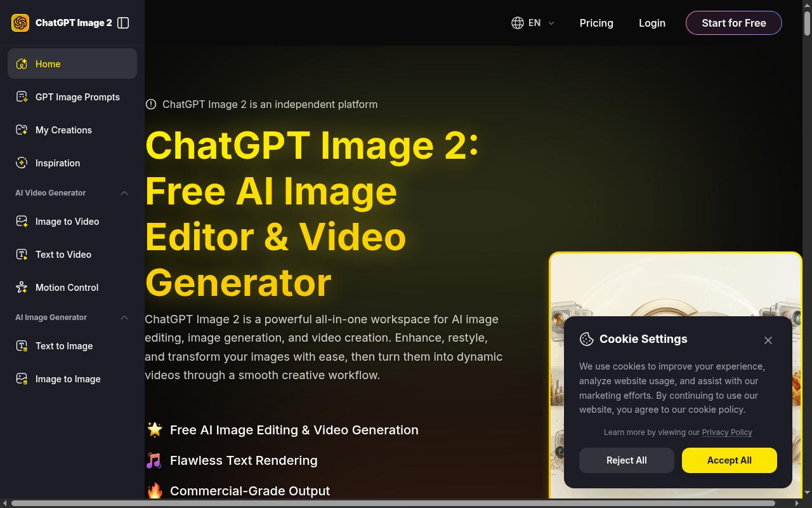This screenshot has width=812, height=508.
Task: Click the Cookie Settings title text
Action: tap(643, 339)
